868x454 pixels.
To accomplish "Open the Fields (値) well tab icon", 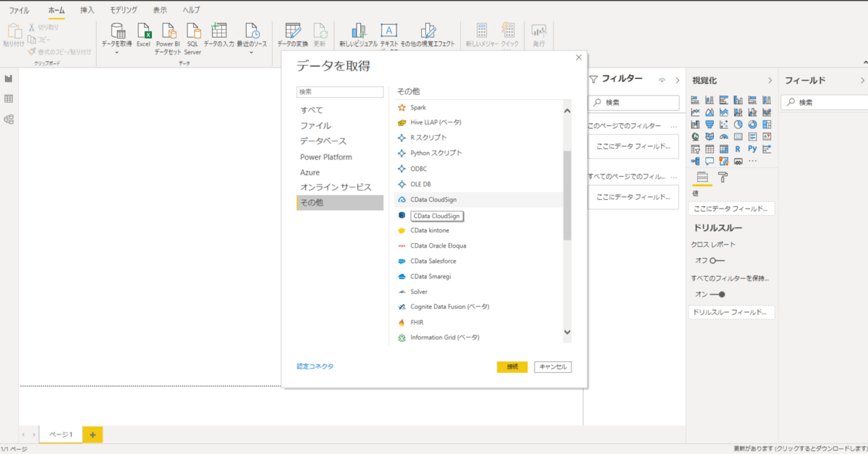I will 702,177.
